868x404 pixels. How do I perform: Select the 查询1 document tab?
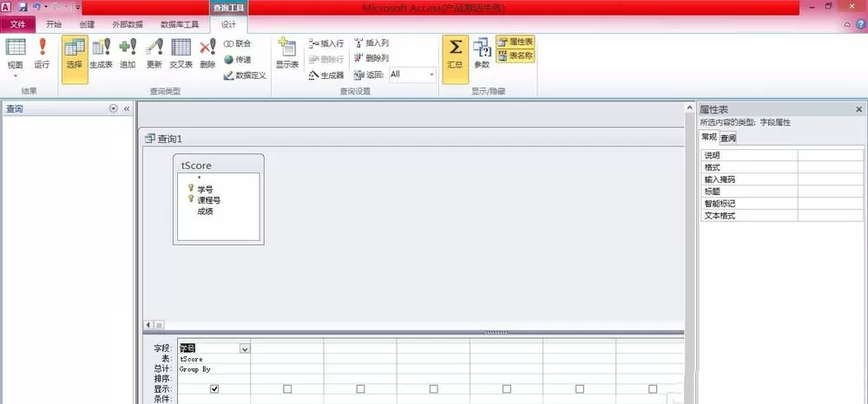click(x=164, y=139)
